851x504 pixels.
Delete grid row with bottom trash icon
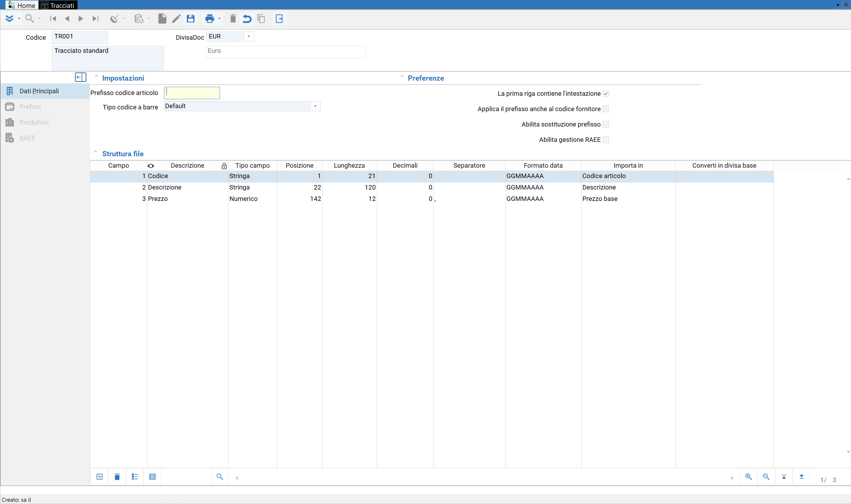pyautogui.click(x=117, y=477)
